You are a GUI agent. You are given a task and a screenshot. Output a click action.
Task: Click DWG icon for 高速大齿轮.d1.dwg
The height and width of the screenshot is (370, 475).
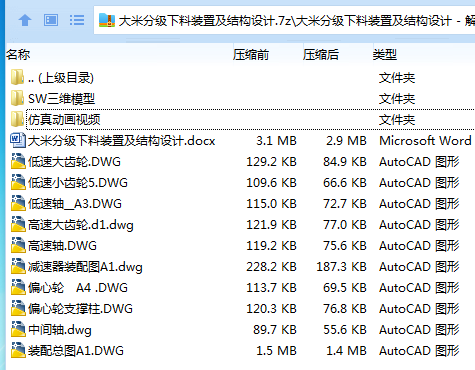tap(18, 225)
